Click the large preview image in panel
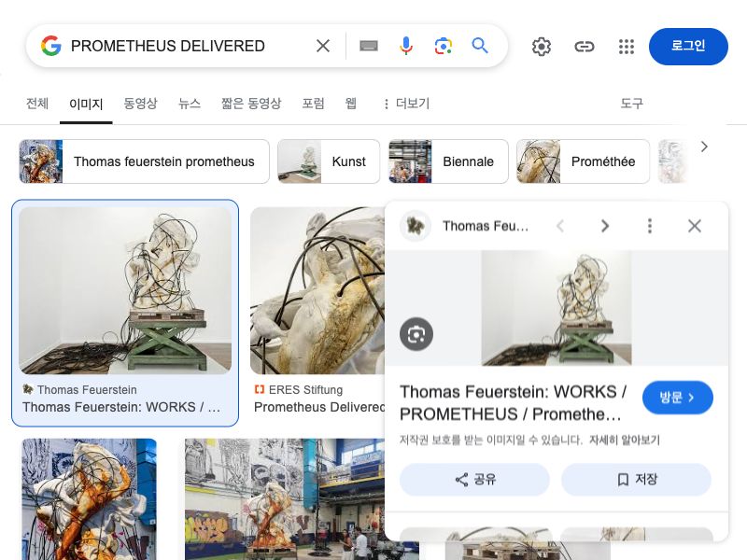Screen dimensions: 747x560 (557, 308)
